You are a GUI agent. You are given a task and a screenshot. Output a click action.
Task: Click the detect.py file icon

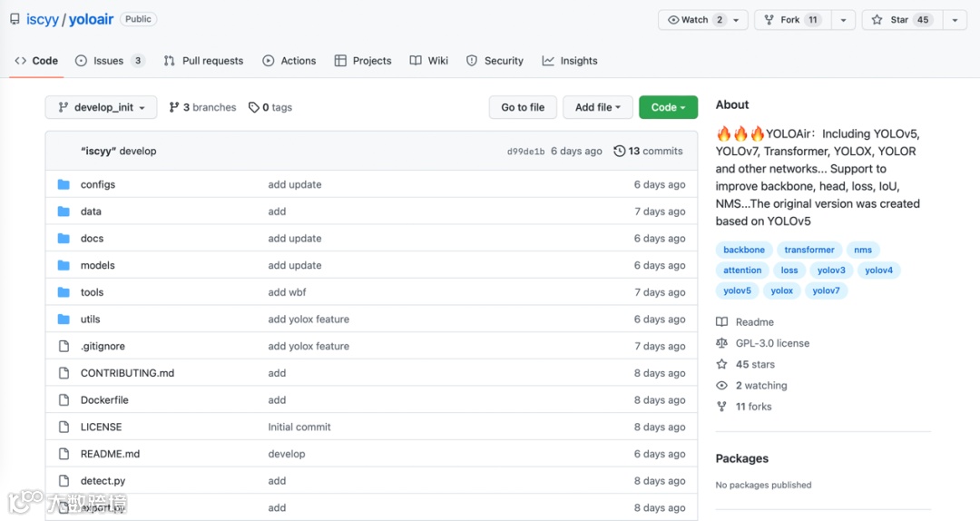[64, 480]
